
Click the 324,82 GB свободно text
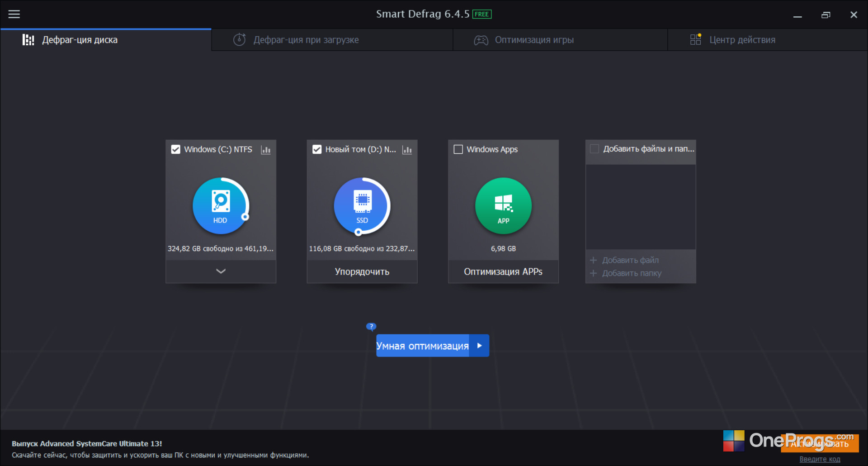coord(221,249)
